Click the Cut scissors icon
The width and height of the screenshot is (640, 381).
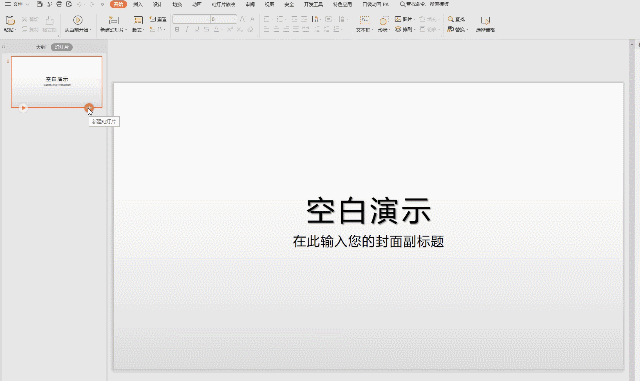pyautogui.click(x=24, y=19)
